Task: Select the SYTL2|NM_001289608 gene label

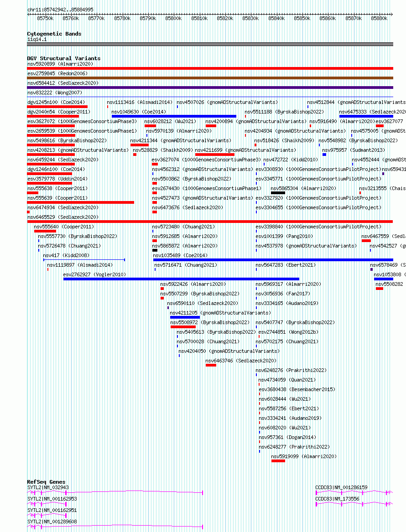Action: (x=52, y=522)
